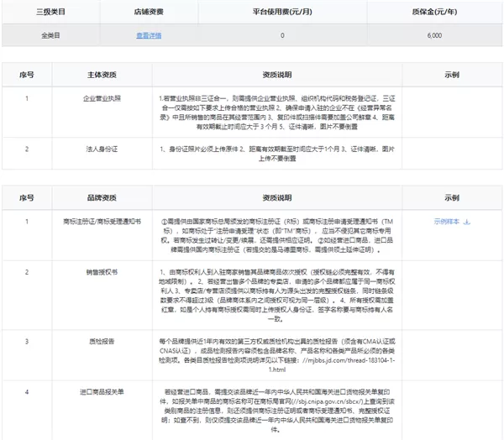The image size is (504, 440).
Task: Click the 6,000 deposit value
Action: (434, 35)
